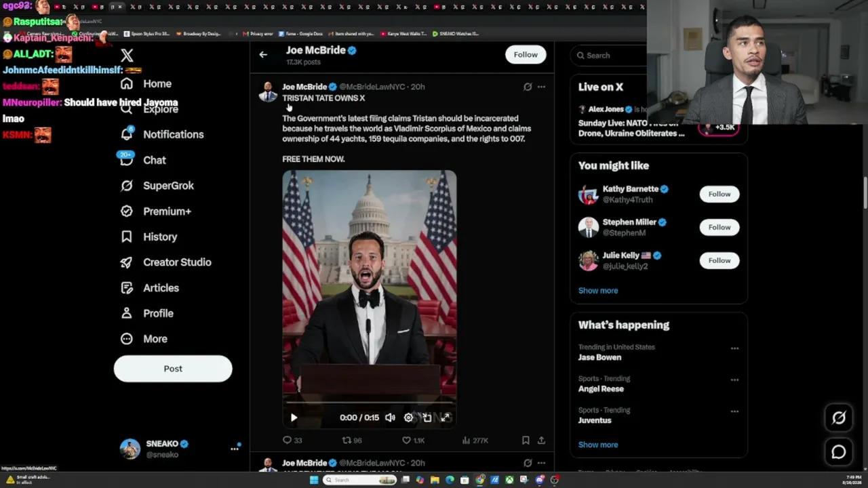Expand the video to fullscreen
The height and width of the screenshot is (488, 868).
445,418
